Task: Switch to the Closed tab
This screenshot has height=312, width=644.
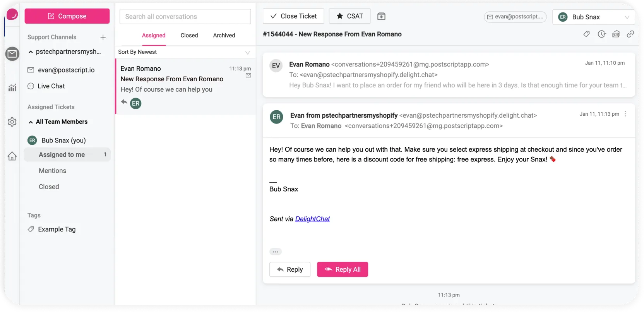Action: tap(189, 35)
